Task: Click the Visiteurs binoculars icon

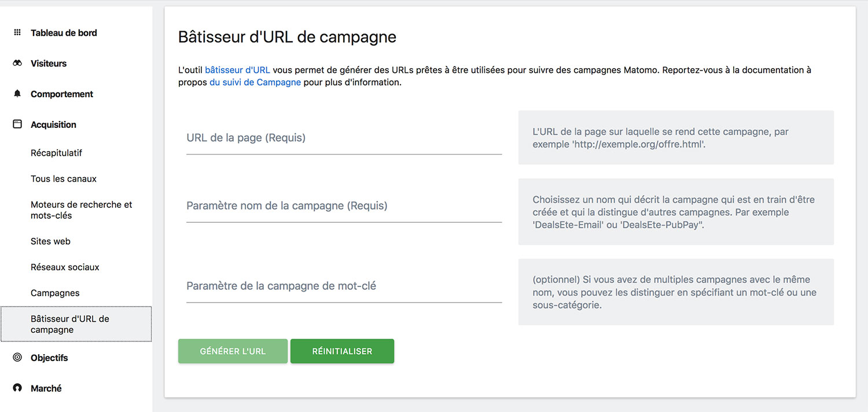Action: [17, 64]
